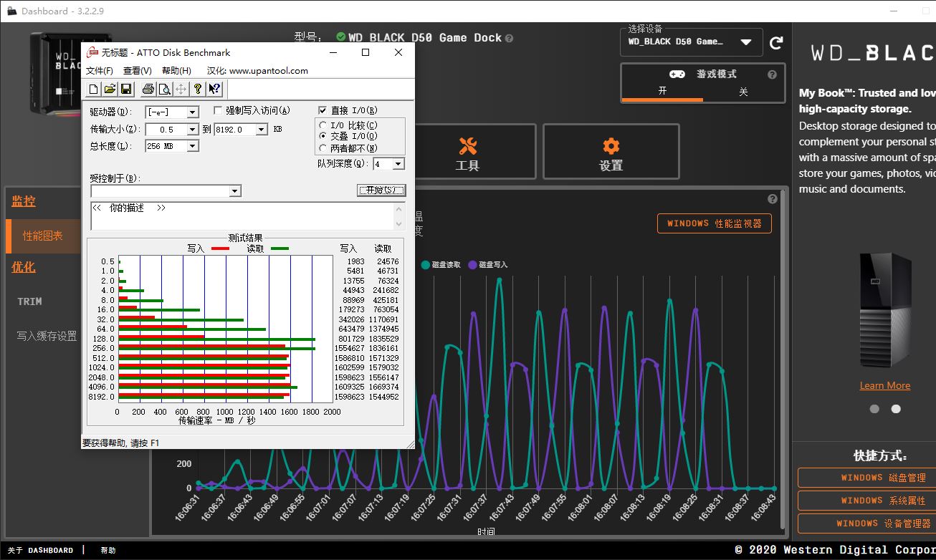
Task: Open the 文件(F) menu
Action: [100, 71]
